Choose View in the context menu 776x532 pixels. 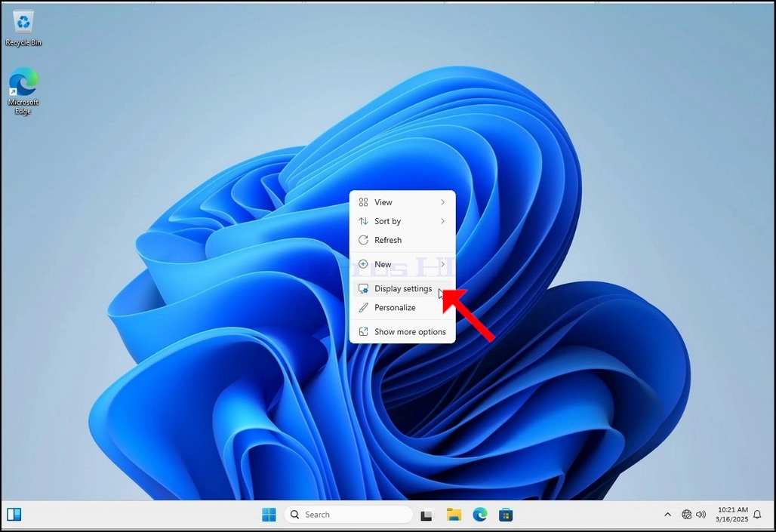(x=402, y=202)
